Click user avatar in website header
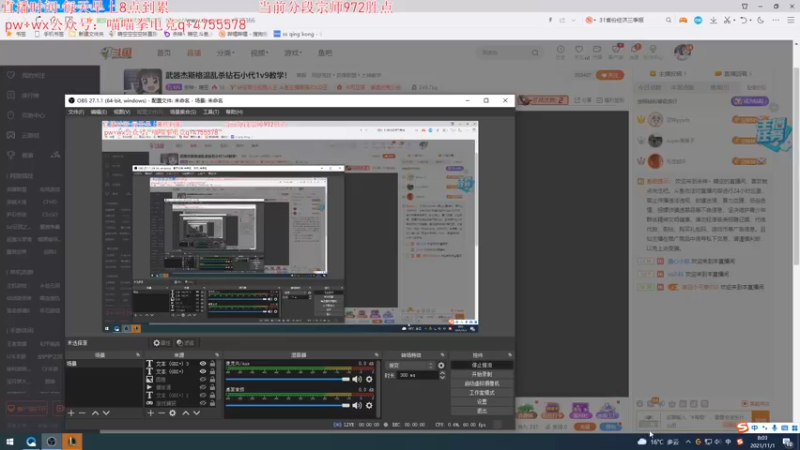The image size is (800, 450). click(x=682, y=52)
